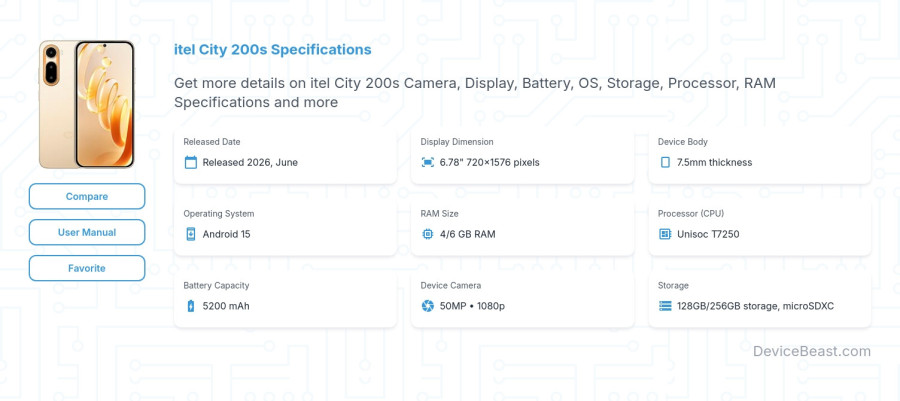This screenshot has height=401, width=900.
Task: Select the Device Body label
Action: [682, 142]
